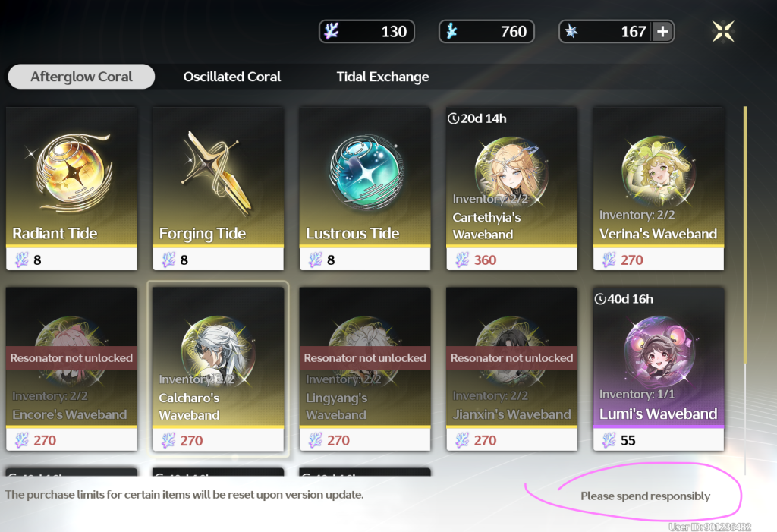777x532 pixels.
Task: Click the locked Jianxin's Waveband card
Action: 512,369
